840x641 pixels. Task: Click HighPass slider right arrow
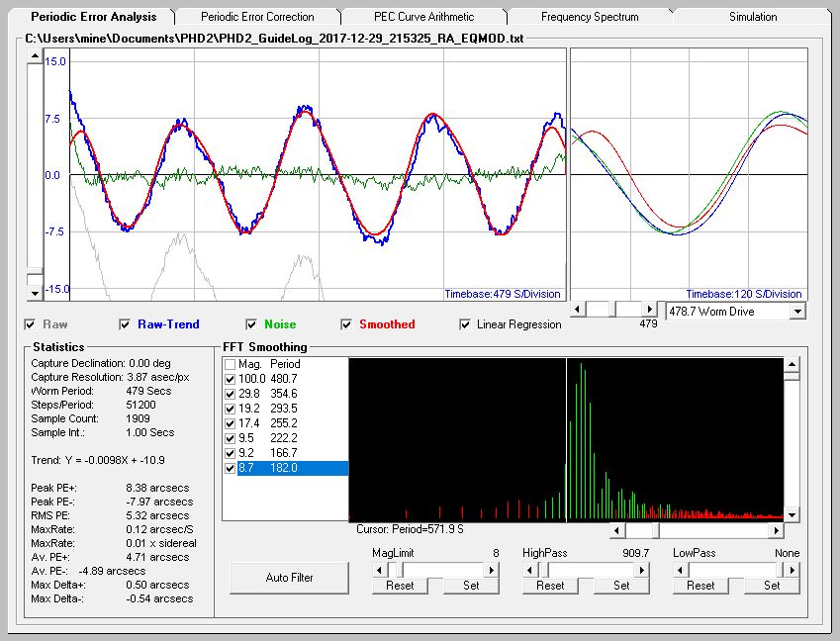(642, 570)
